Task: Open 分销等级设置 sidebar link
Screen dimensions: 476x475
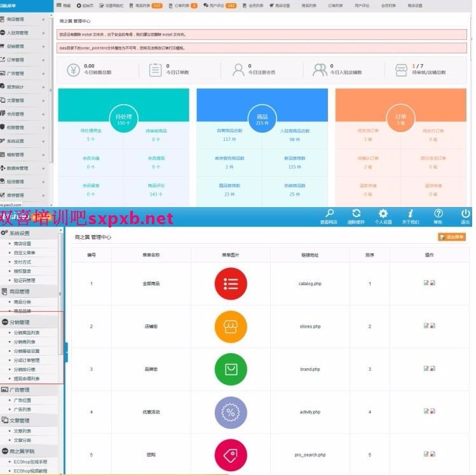Action: [27, 351]
